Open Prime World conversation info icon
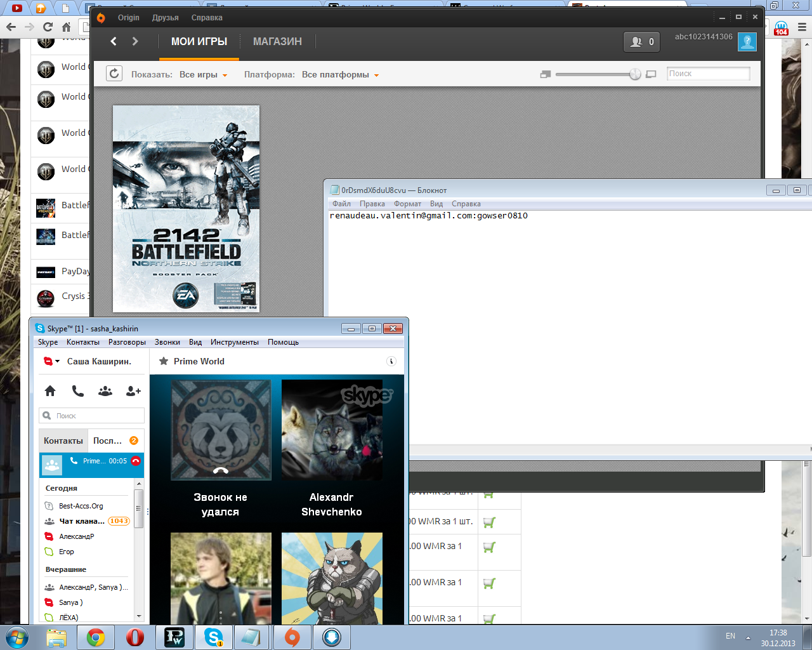 (x=391, y=361)
